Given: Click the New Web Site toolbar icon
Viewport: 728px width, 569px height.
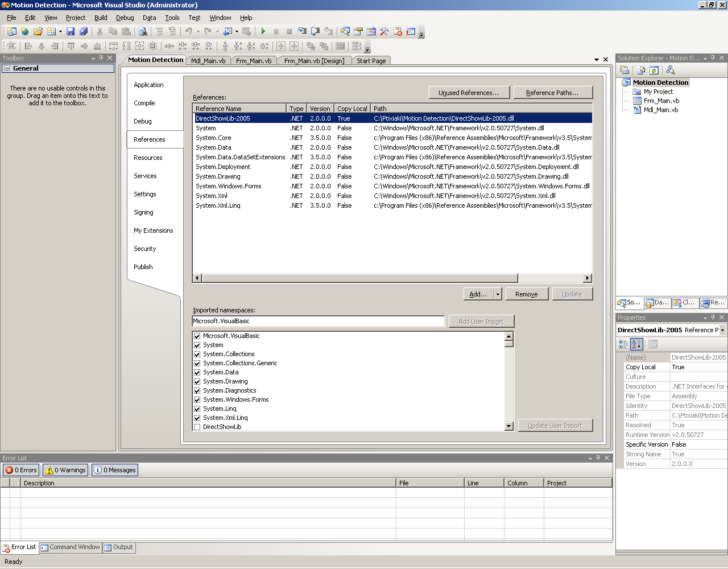Looking at the screenshot, I should pyautogui.click(x=24, y=31).
